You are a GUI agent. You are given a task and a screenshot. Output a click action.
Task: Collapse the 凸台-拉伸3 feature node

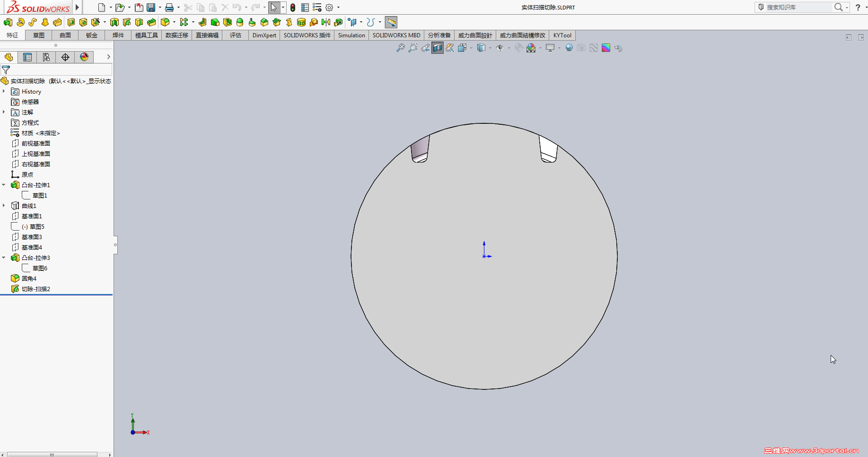4,258
